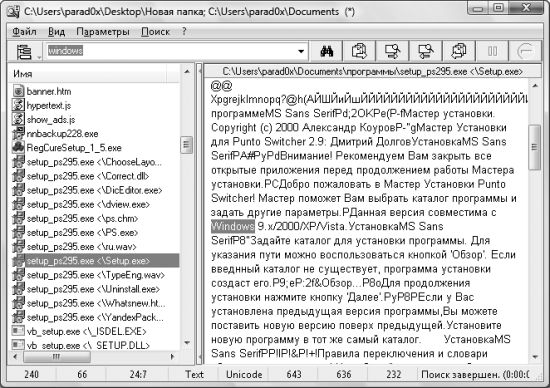The image size is (550, 388).
Task: Click the stop search round icon
Action: coord(526,52)
